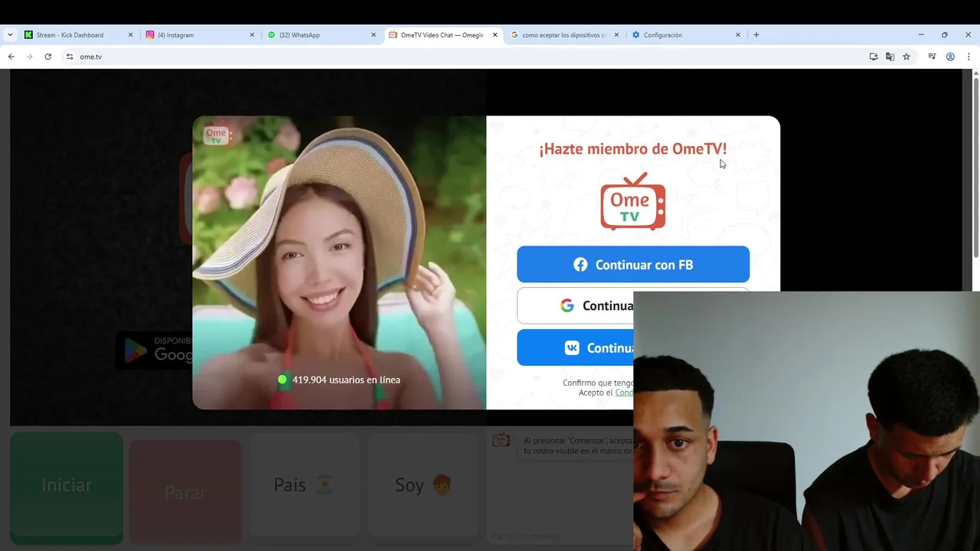The height and width of the screenshot is (551, 980).
Task: Open the tab search dropdown arrow
Action: [x=10, y=34]
